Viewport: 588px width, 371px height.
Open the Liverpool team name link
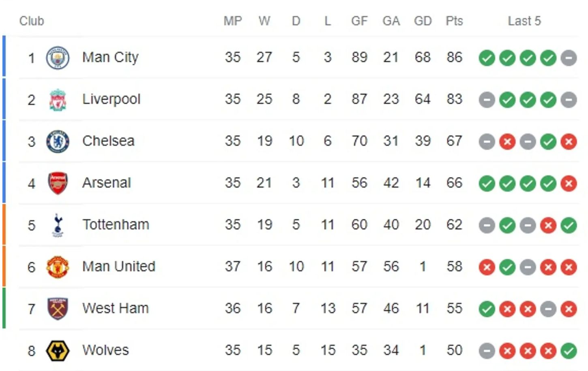click(111, 99)
